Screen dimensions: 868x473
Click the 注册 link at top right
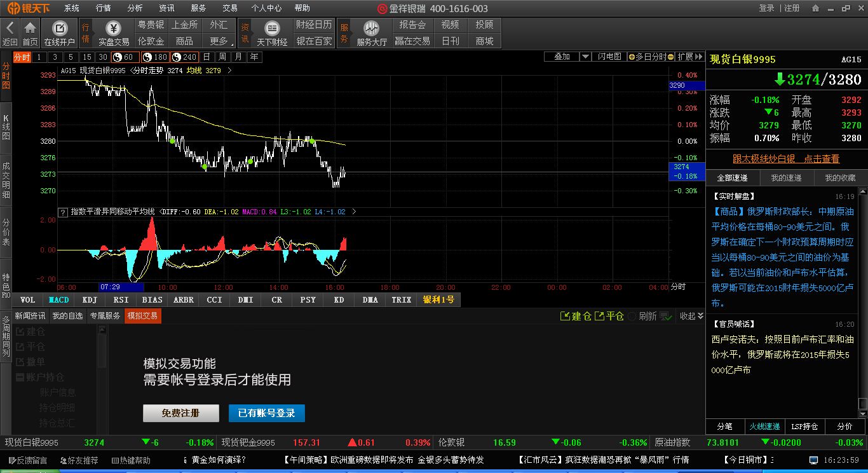click(x=792, y=8)
